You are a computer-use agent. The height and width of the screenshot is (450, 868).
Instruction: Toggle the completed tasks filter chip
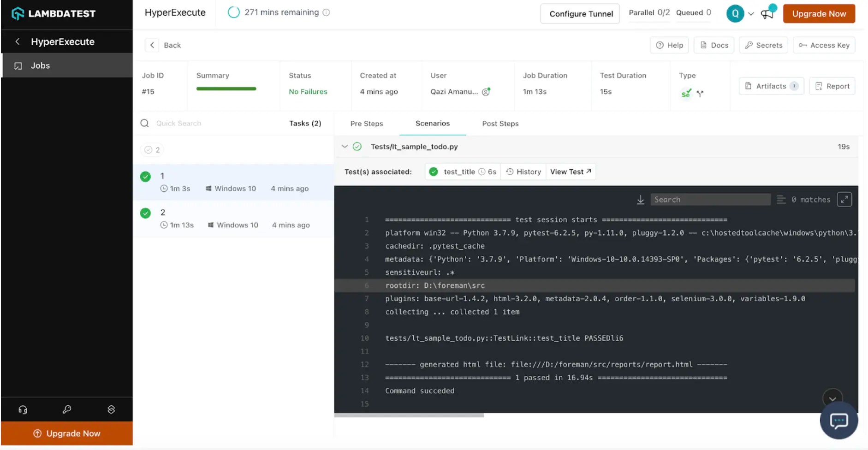click(x=152, y=149)
